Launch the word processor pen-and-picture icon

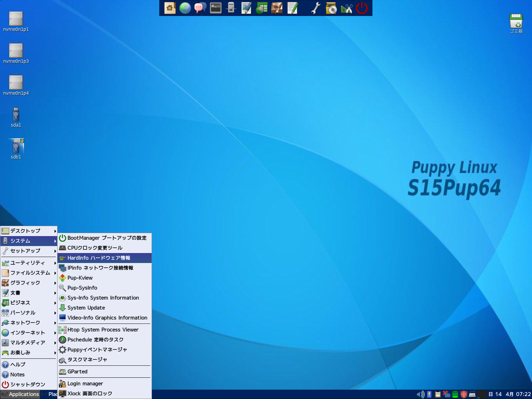pos(246,8)
